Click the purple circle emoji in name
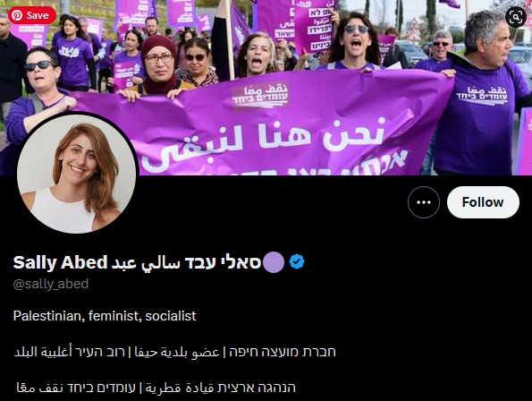Viewport: 532px width, 401px height. point(274,262)
